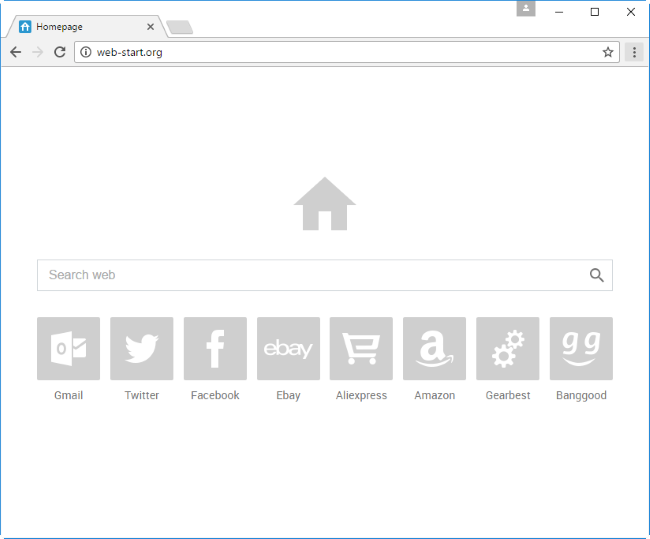Open the Chrome user profile button
Screen dimensions: 650x539
[x=526, y=9]
